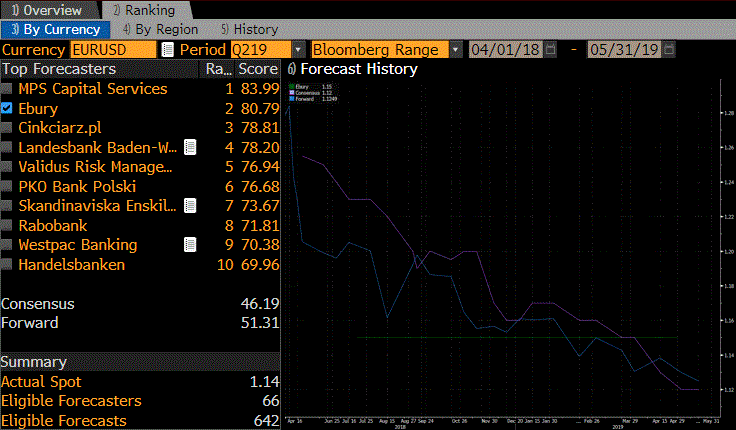The height and width of the screenshot is (430, 736).
Task: Check the Rabobank checkbox
Action: (x=7, y=225)
